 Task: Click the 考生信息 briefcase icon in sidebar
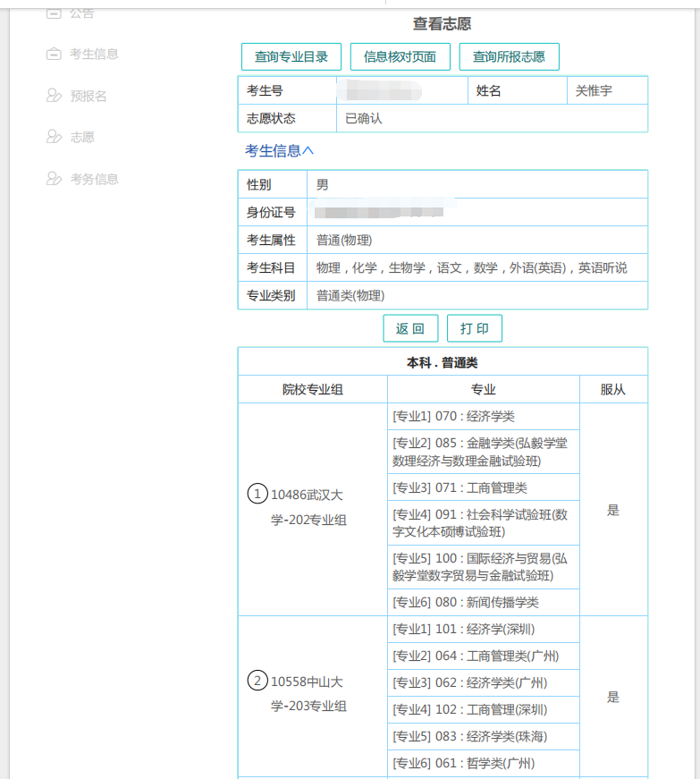pyautogui.click(x=54, y=54)
